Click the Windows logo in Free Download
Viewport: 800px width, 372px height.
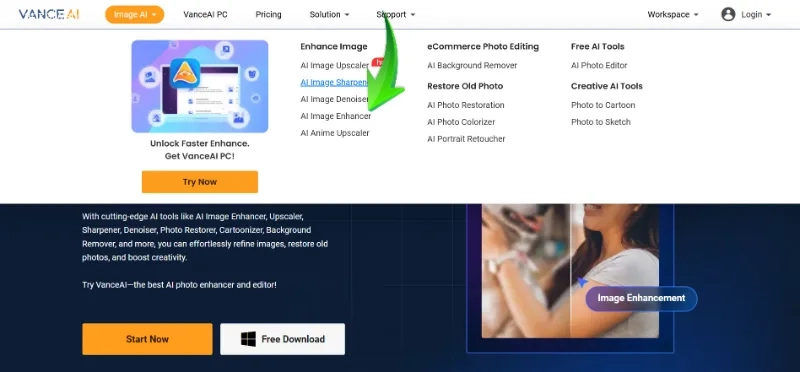(248, 339)
